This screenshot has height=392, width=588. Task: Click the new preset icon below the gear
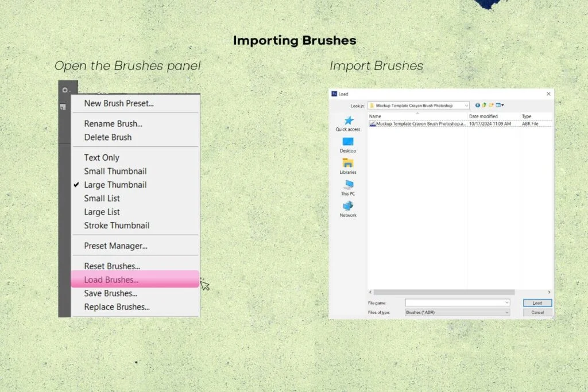[63, 107]
